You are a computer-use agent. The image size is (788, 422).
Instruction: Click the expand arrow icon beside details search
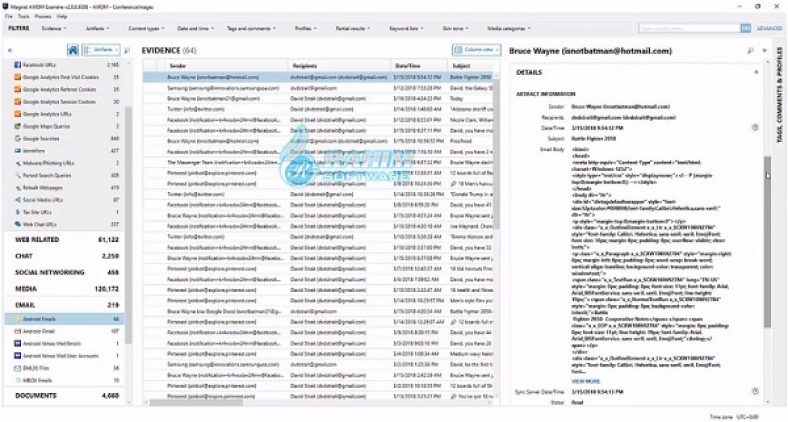[764, 51]
